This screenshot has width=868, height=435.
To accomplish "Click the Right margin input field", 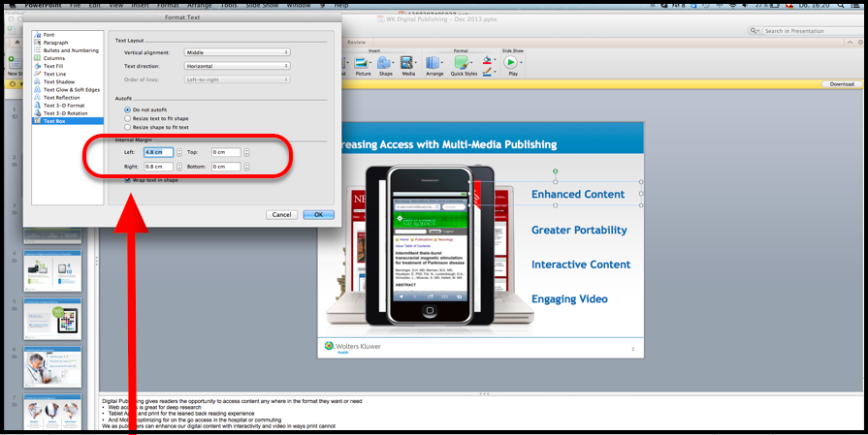I will click(x=158, y=167).
